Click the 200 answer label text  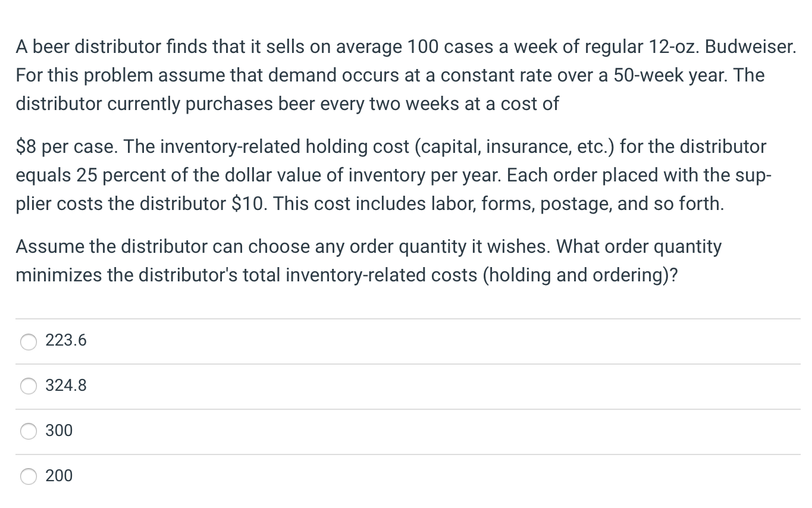pos(59,476)
